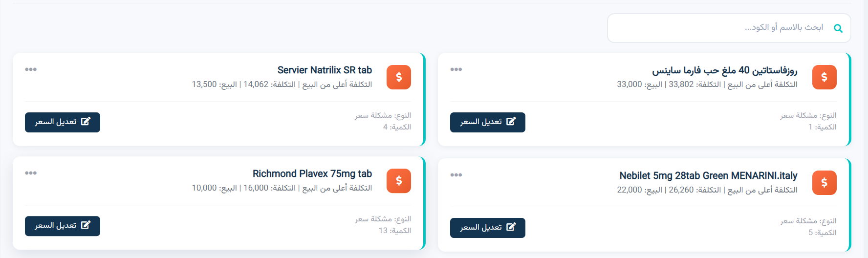868x258 pixels.
Task: Select the Richmond Plavex 75mg tab title
Action: point(312,173)
